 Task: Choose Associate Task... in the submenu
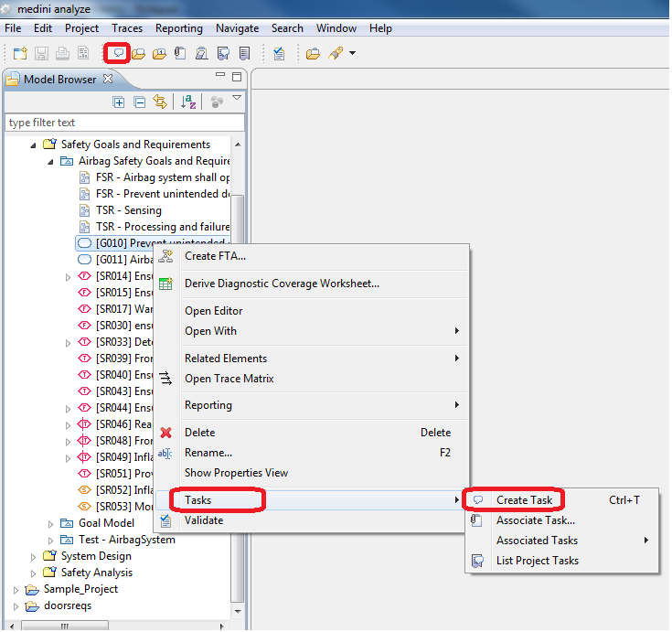[535, 520]
